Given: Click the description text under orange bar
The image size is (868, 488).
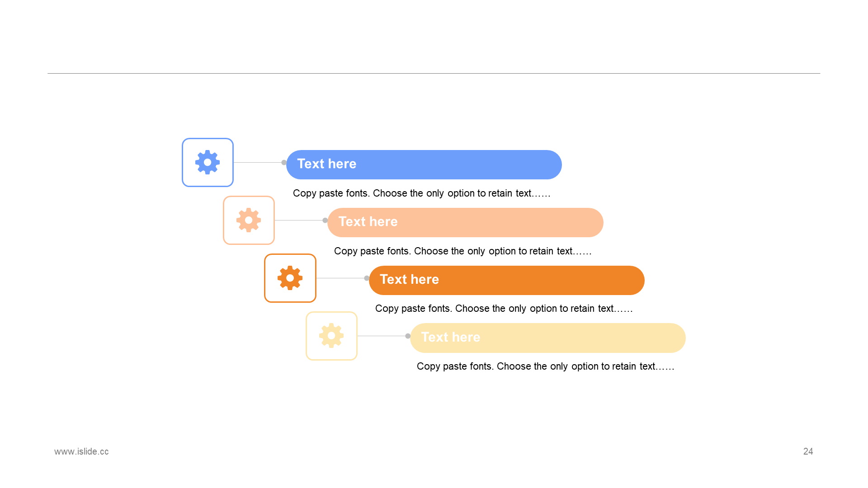Looking at the screenshot, I should point(504,309).
